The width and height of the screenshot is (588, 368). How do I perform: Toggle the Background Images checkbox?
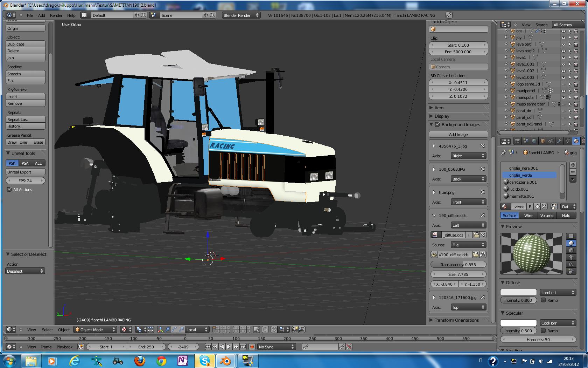(x=437, y=124)
